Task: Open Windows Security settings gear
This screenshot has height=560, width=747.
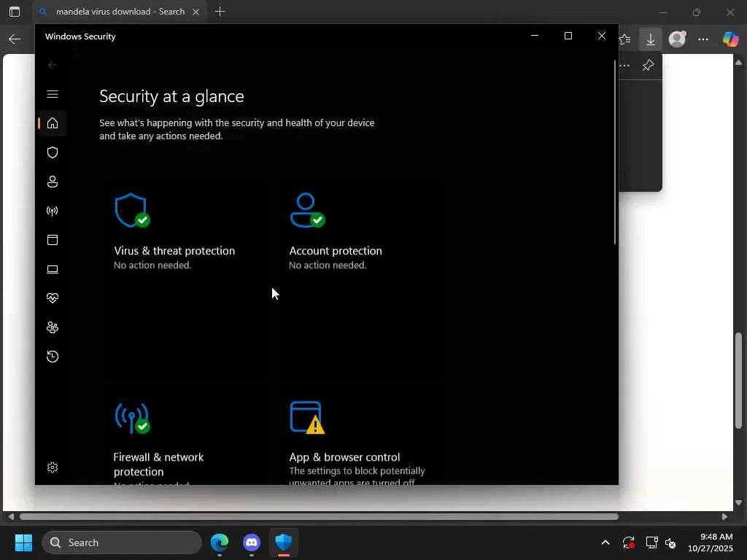Action: click(x=53, y=467)
